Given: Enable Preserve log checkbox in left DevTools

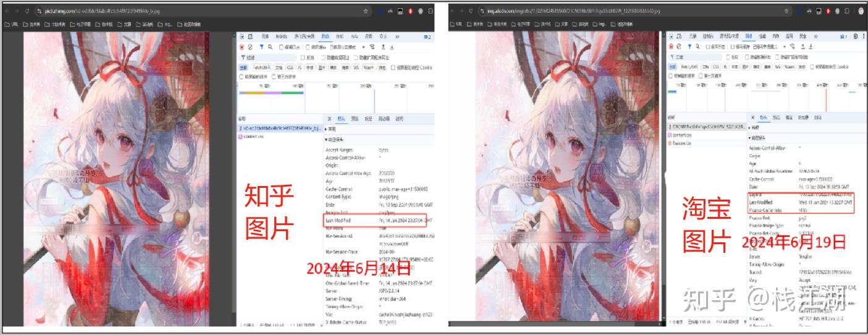Looking at the screenshot, I should 281,47.
